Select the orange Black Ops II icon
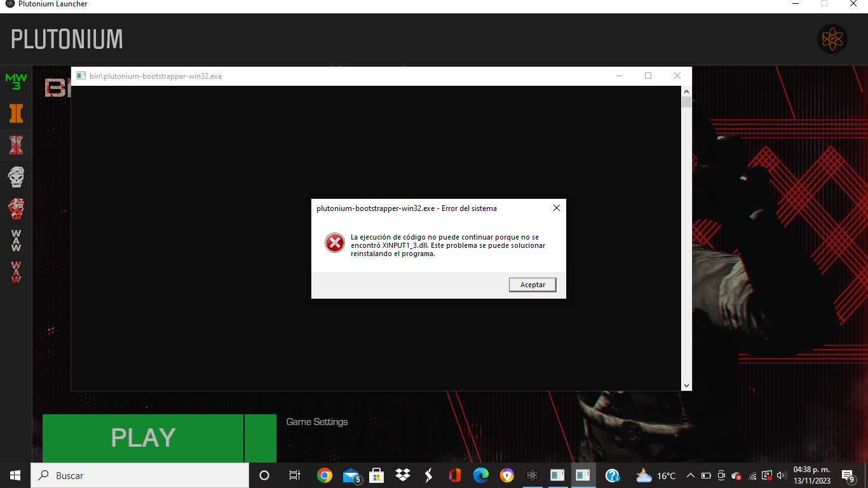This screenshot has width=868, height=488. (16, 113)
